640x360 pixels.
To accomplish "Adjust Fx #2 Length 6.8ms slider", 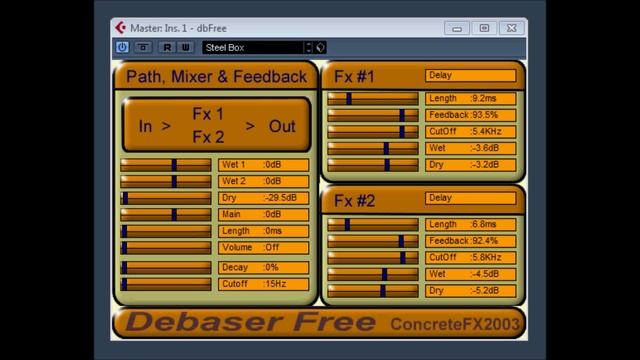I will [373, 224].
